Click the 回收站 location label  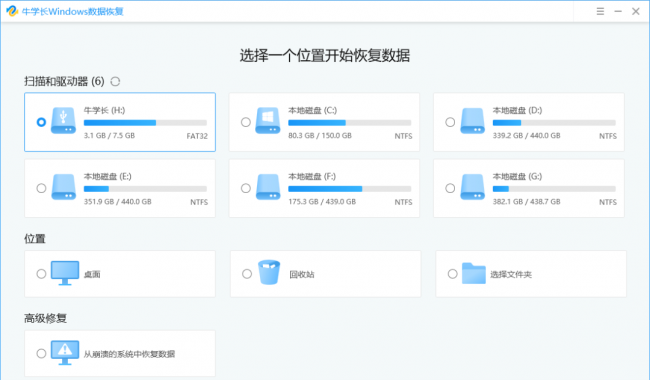[x=302, y=274]
